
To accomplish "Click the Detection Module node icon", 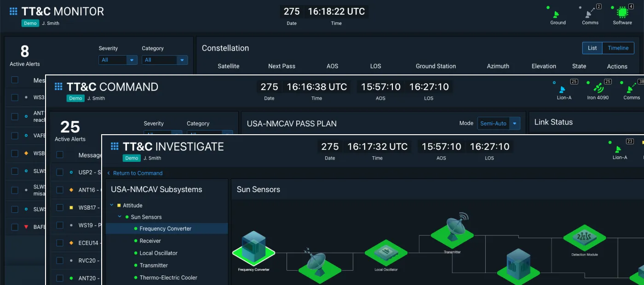I will point(584,236).
